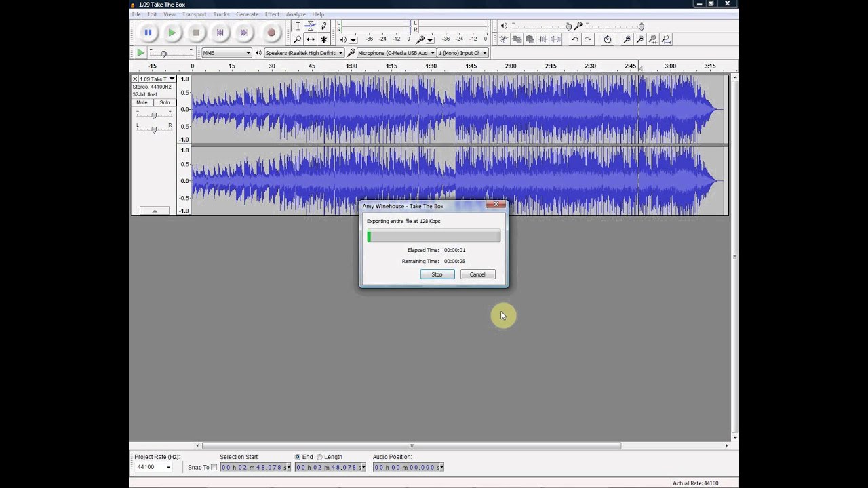
Task: Click Cancel in the export dialog
Action: 477,274
